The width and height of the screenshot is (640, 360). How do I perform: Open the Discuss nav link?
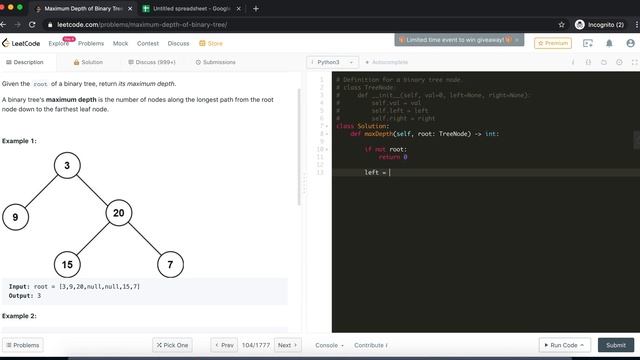click(x=178, y=43)
